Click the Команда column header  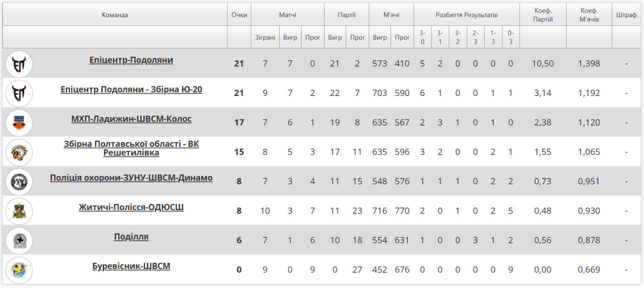[115, 15]
